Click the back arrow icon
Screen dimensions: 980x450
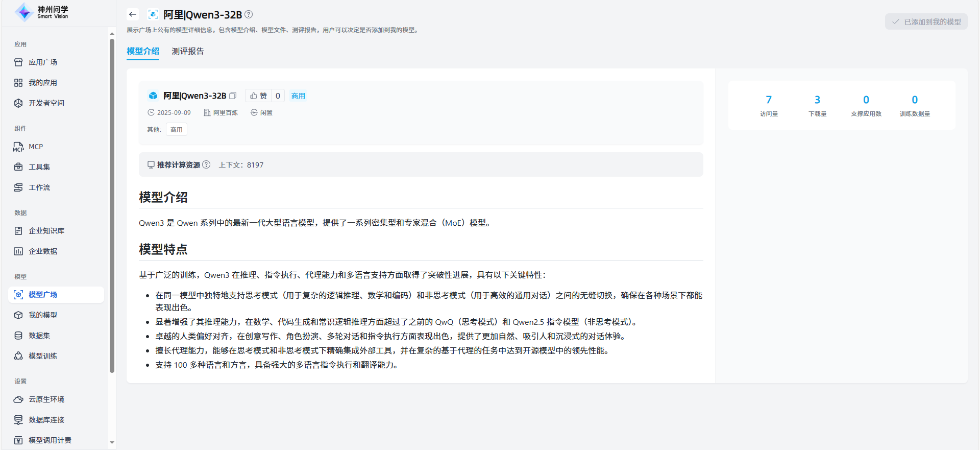pos(133,14)
